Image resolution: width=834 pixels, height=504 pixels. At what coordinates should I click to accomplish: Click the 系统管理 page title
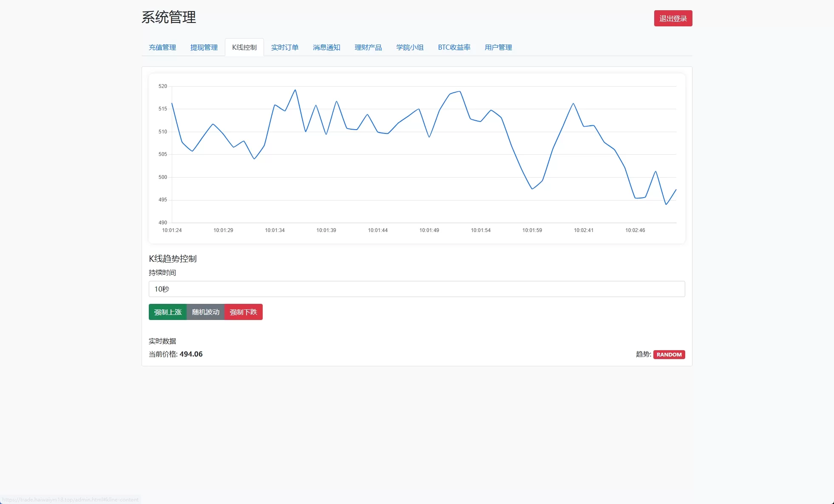coord(169,18)
